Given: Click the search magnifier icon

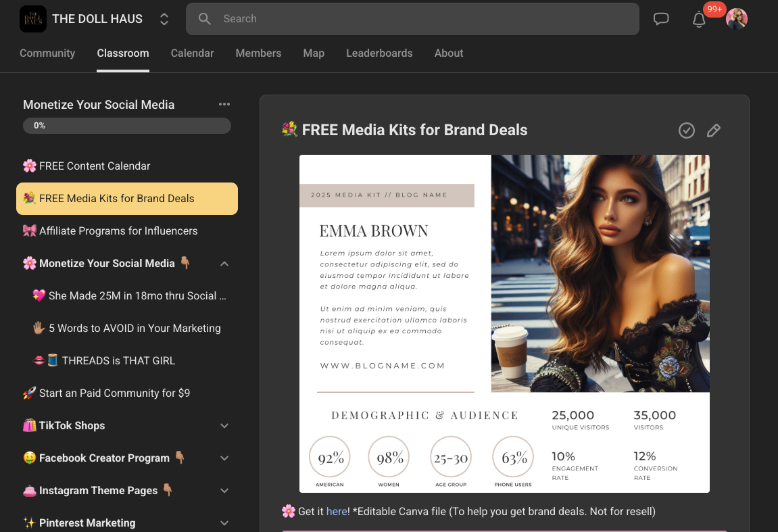Looking at the screenshot, I should [205, 19].
